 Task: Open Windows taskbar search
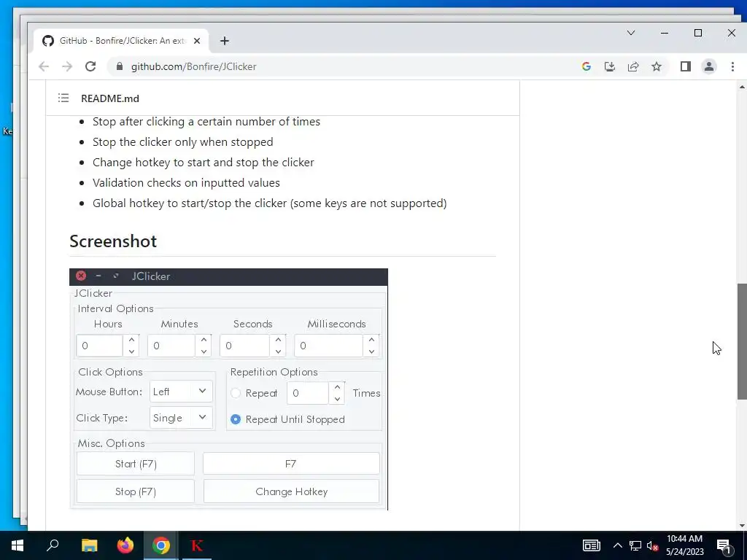[53, 545]
